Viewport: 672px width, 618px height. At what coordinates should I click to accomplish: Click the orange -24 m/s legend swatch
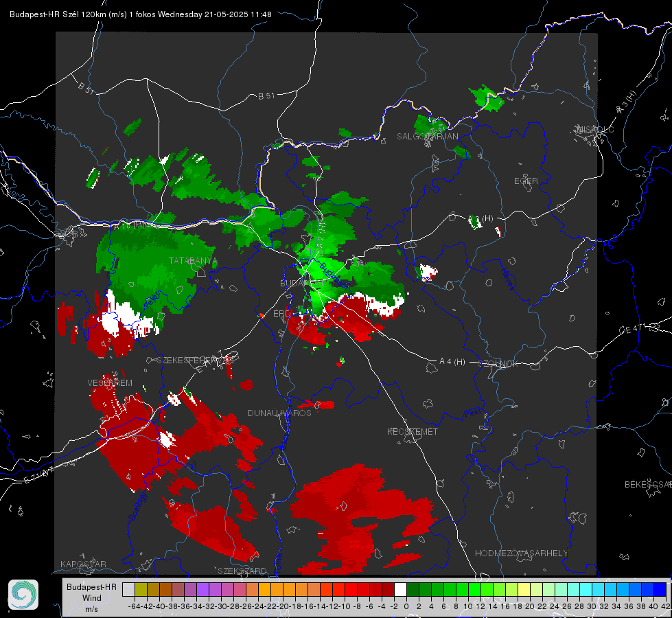pyautogui.click(x=264, y=589)
